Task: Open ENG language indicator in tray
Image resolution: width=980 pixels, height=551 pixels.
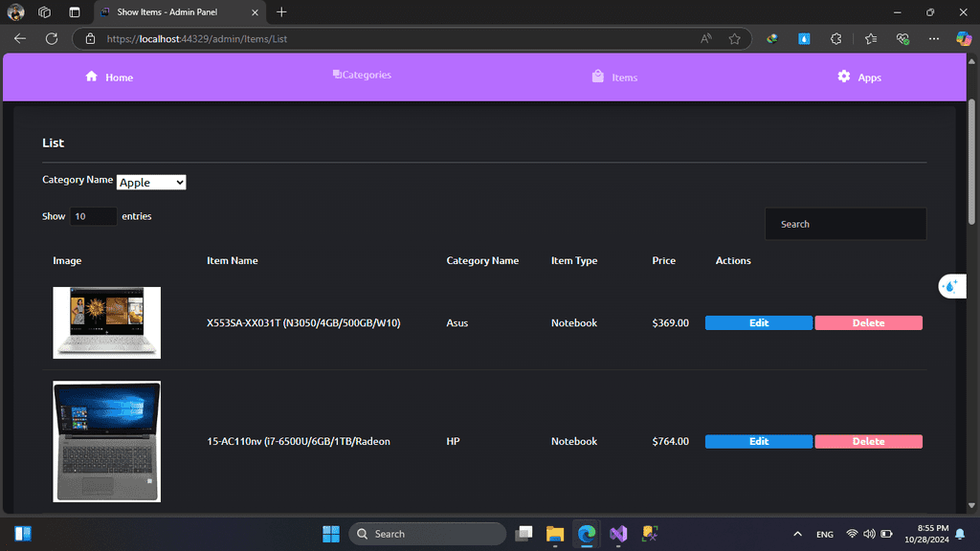Action: tap(825, 534)
